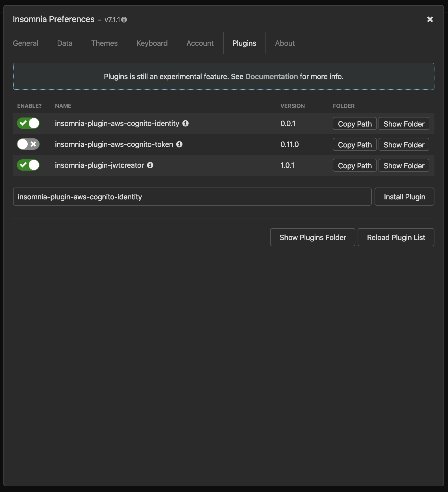448x492 pixels.
Task: Go to the Account tab
Action: pyautogui.click(x=200, y=43)
